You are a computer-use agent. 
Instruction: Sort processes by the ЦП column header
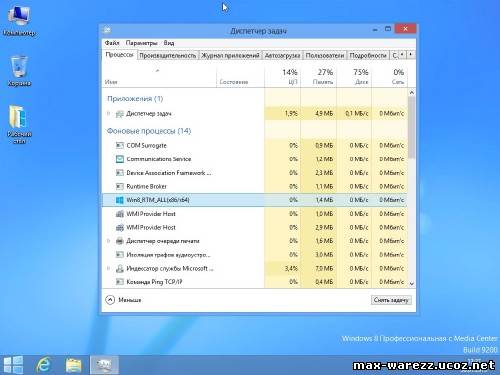pyautogui.click(x=289, y=77)
